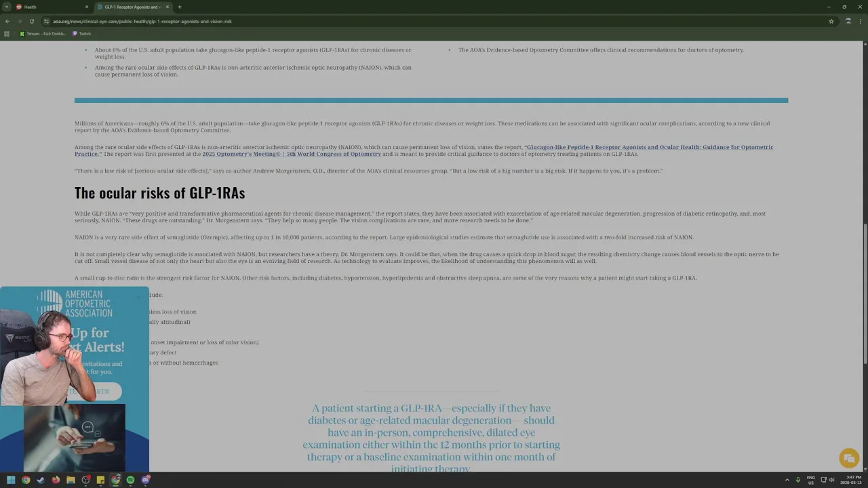The width and height of the screenshot is (868, 488).
Task: Open the ENG US language switcher
Action: 811,480
